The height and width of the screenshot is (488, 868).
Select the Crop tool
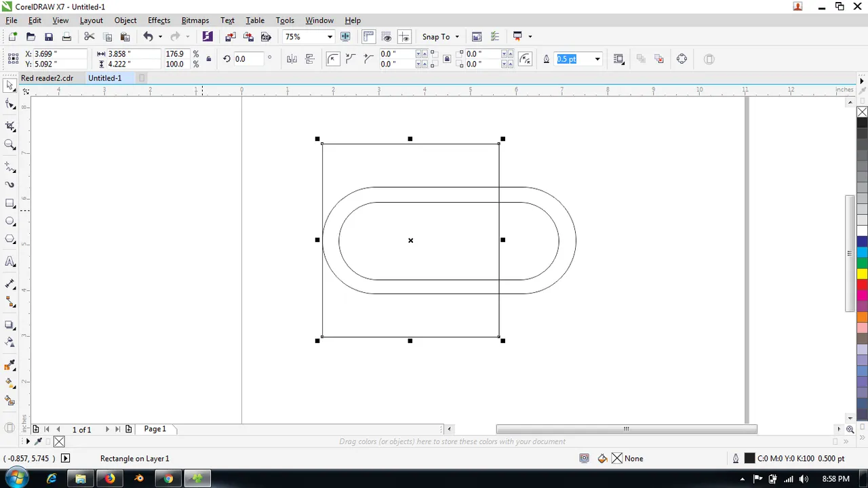click(x=10, y=126)
